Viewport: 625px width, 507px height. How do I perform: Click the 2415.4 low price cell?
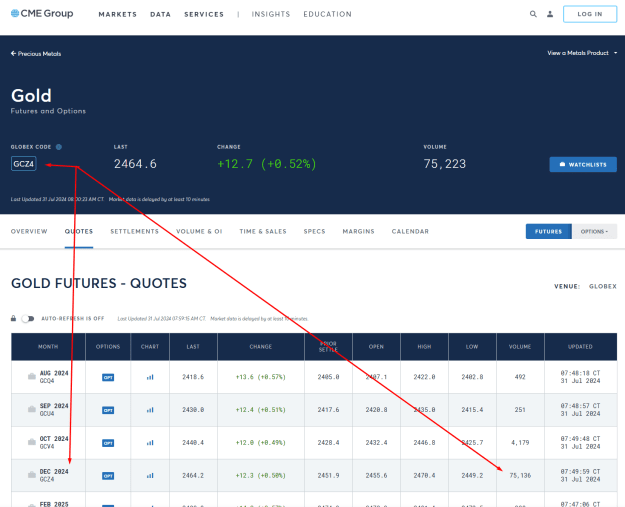click(472, 410)
